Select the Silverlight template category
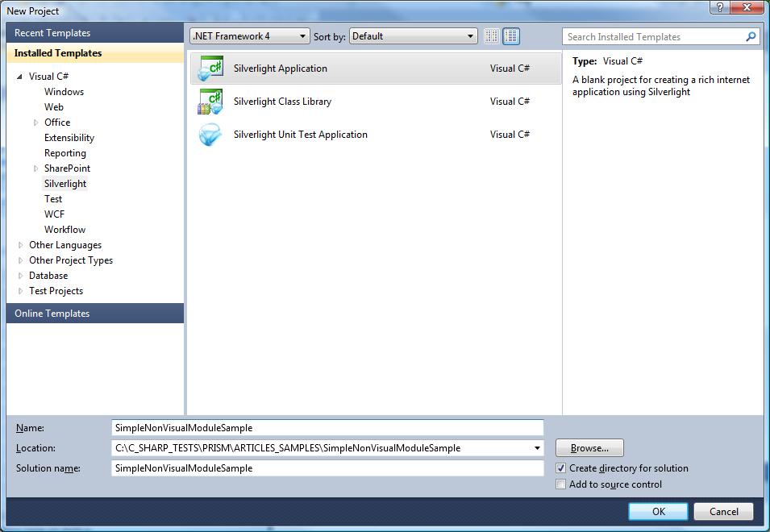 (65, 184)
